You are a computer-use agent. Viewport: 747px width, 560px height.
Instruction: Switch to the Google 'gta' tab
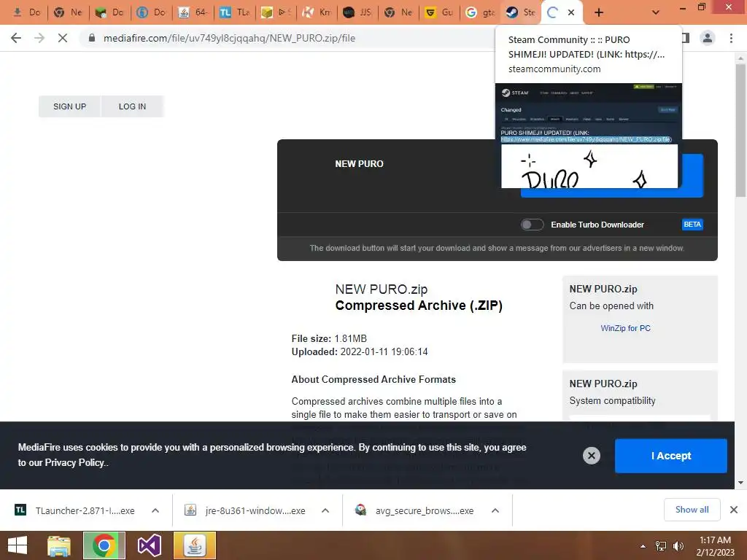(480, 12)
